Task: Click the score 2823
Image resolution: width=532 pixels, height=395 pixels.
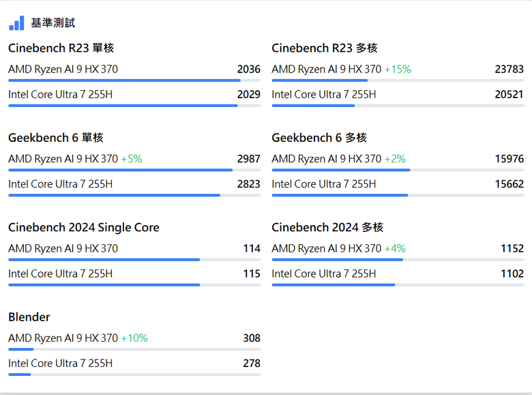Action: click(x=249, y=184)
